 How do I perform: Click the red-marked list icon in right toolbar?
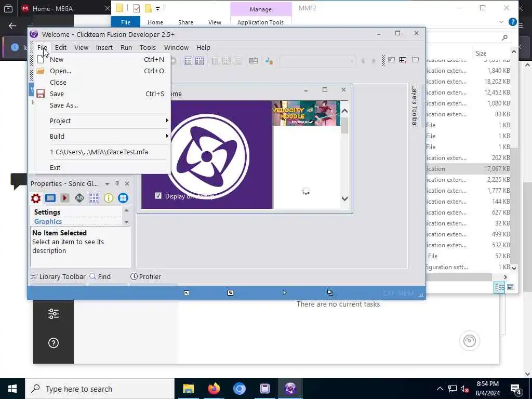point(403,60)
